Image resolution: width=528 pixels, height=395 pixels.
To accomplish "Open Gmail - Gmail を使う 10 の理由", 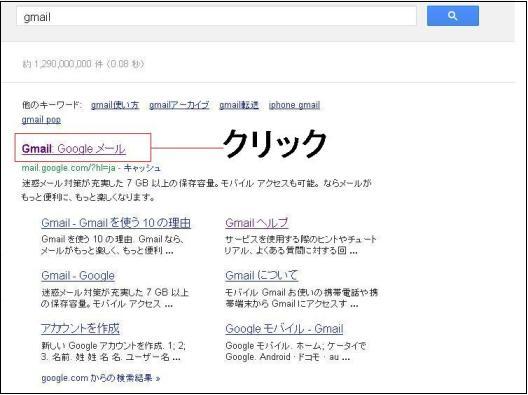I will 116,223.
